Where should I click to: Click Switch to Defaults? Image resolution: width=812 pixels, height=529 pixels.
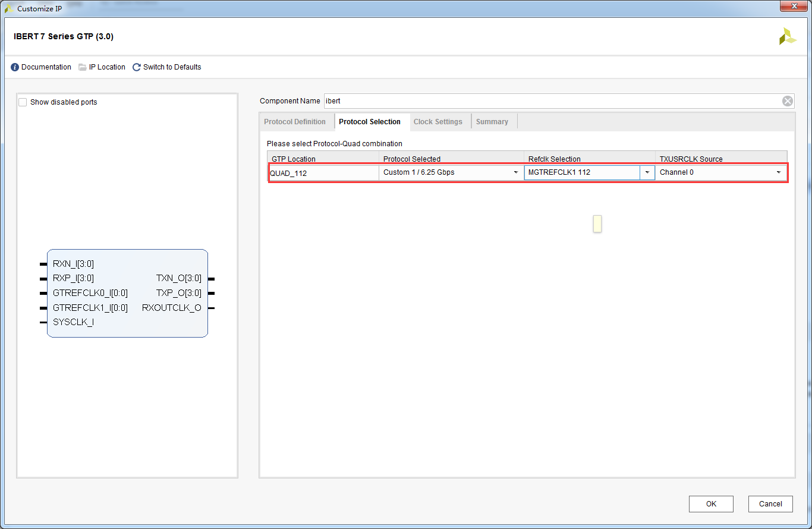point(172,67)
